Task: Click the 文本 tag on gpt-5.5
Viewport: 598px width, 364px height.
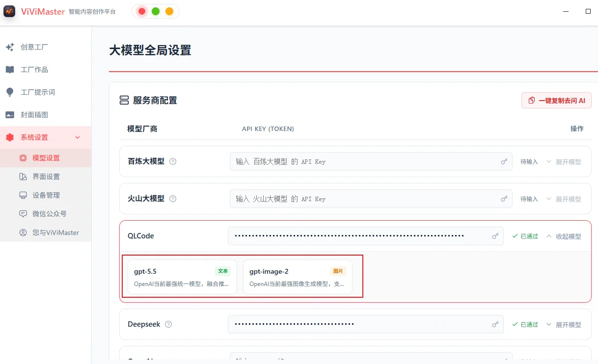Action: 223,271
